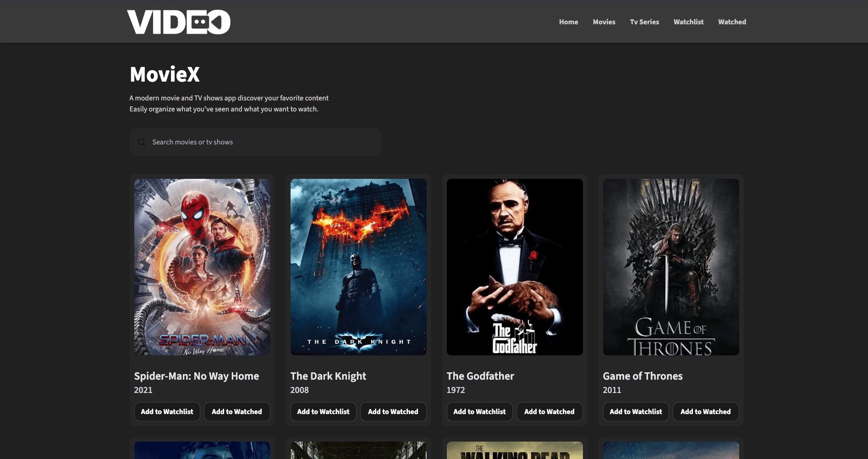
Task: Click the year 2008 under The Dark Knight
Action: [299, 390]
